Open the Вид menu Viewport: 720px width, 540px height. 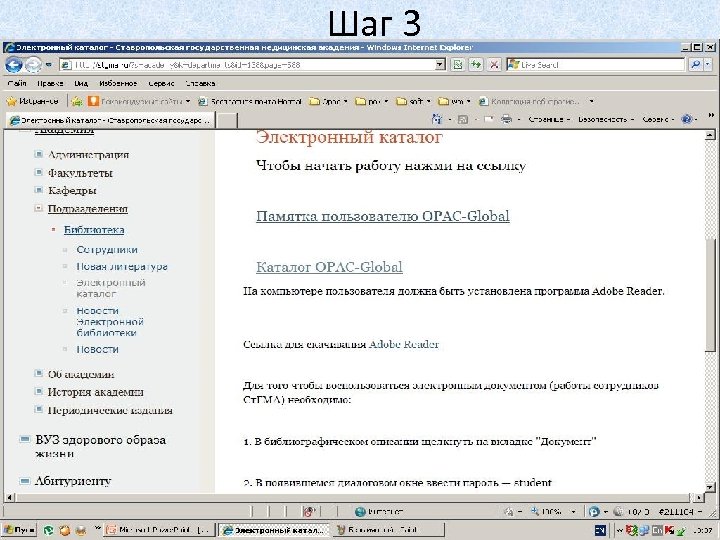(81, 84)
